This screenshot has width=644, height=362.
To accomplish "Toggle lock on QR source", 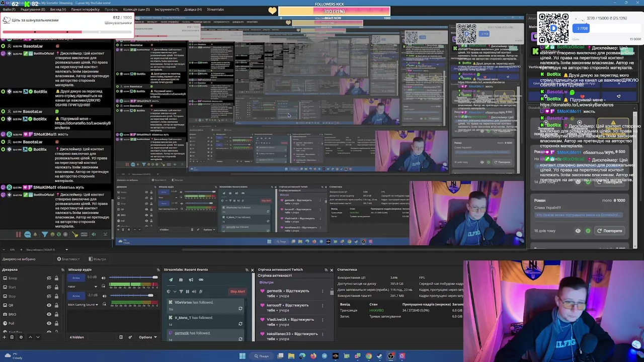I will point(56,305).
